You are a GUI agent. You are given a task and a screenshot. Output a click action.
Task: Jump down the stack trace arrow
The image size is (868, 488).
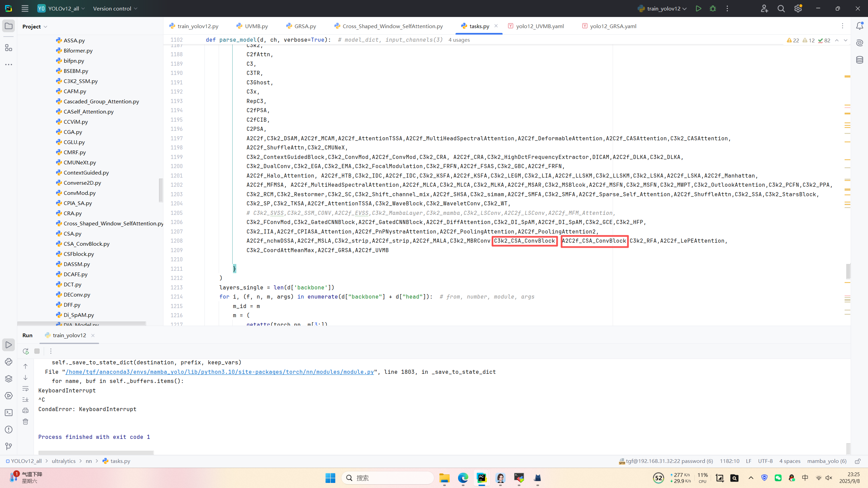click(25, 378)
